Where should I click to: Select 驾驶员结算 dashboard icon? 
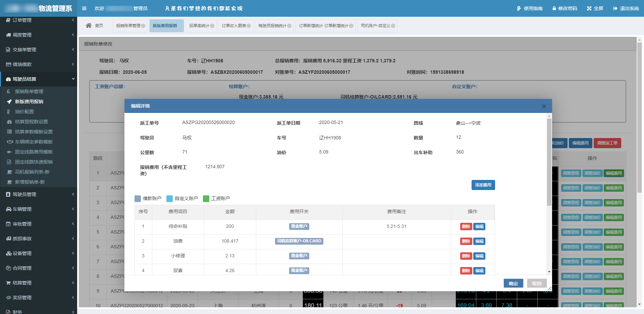click(x=8, y=79)
